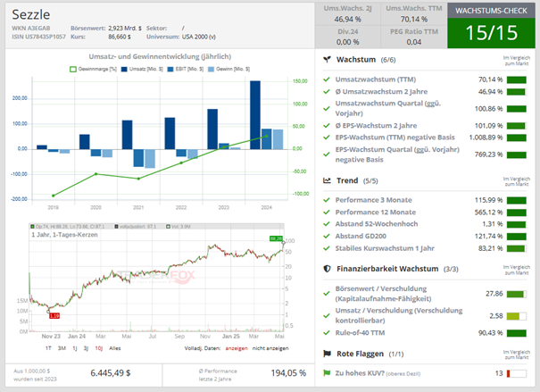This screenshot has height=392, width=540.
Task: Click checkmark next to EPS-Wachstum Quartal negative Basis
Action: 327,154
